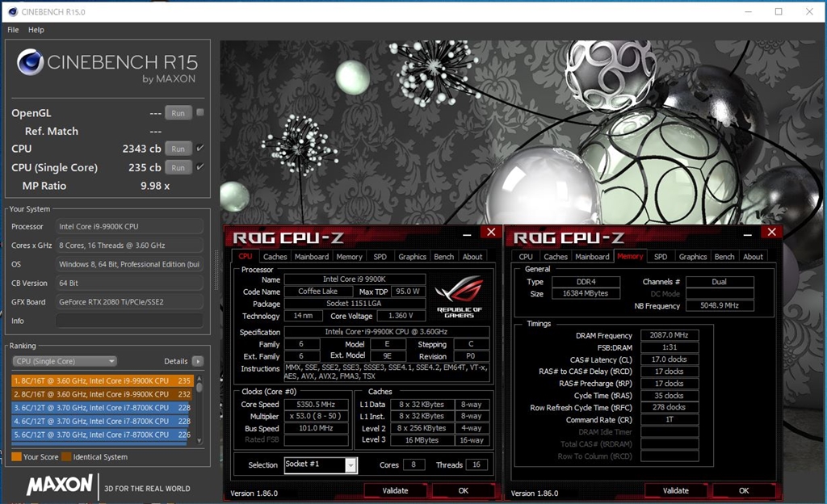Click OK in the memory-timings CPU-Z window
The image size is (827, 504).
(x=744, y=490)
